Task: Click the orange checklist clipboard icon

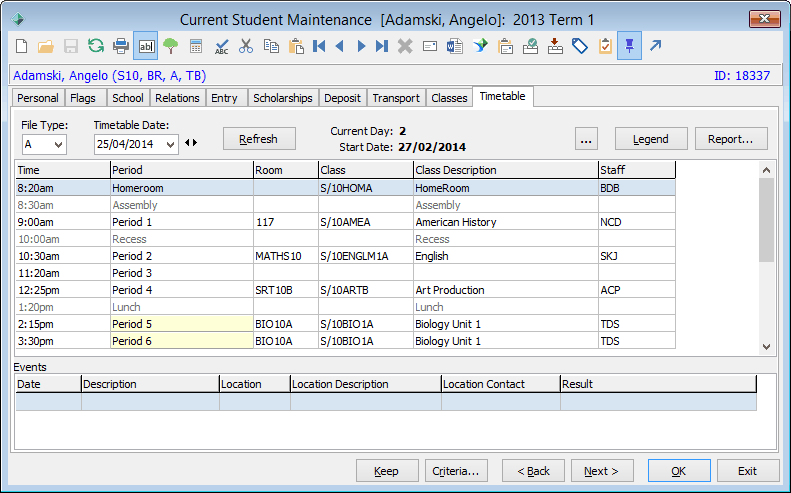Action: click(605, 46)
